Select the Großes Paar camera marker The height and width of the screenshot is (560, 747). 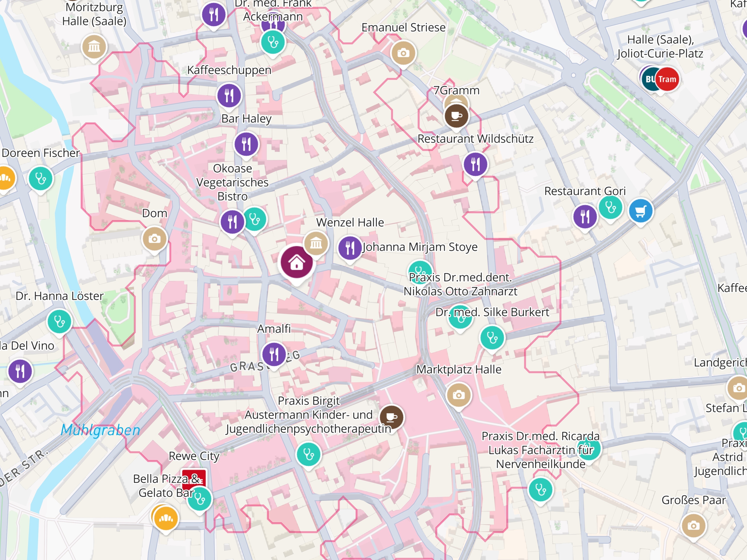(694, 526)
